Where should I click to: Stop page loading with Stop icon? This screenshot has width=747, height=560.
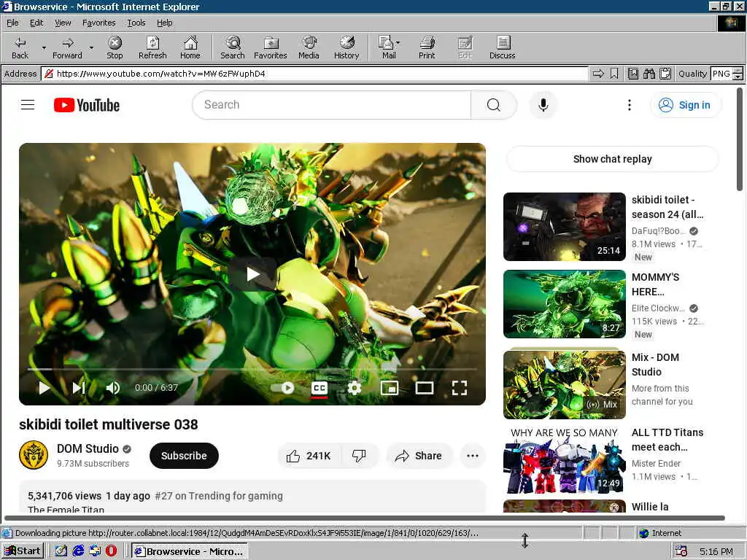pyautogui.click(x=115, y=47)
